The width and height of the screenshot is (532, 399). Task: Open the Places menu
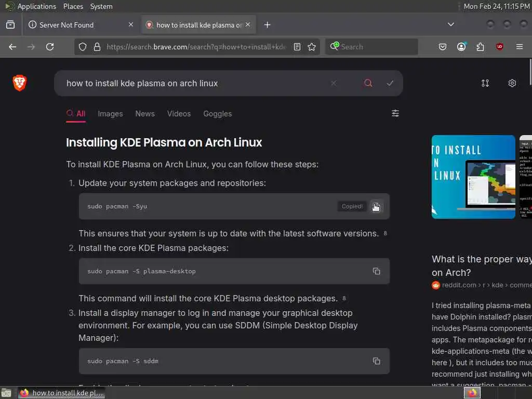coord(73,6)
